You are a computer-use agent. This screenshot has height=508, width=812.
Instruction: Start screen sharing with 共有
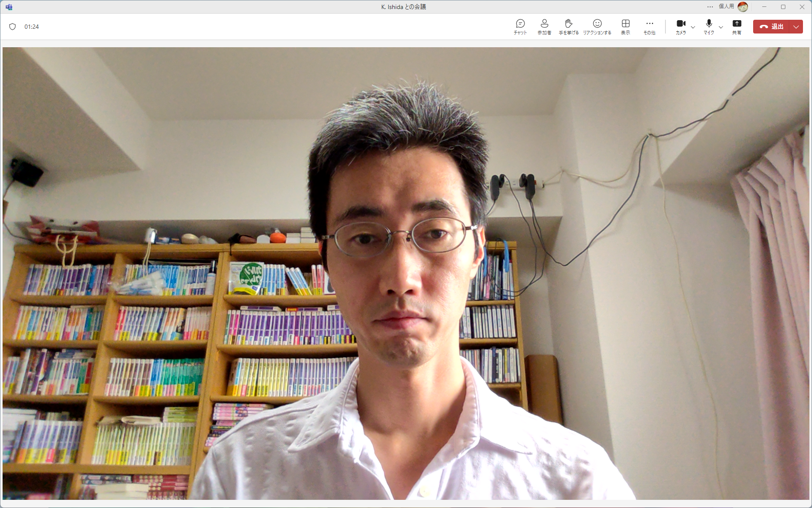pos(737,26)
